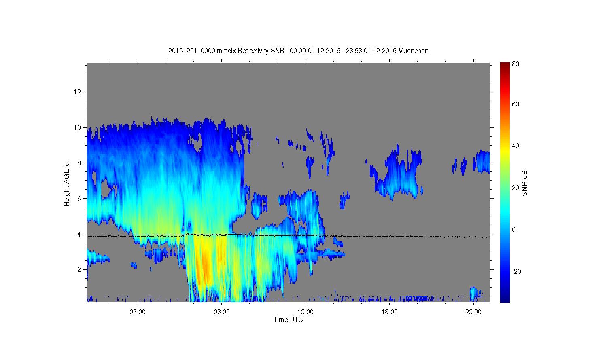Click the 18:00 time tick label
Image resolution: width=607 pixels, height=364 pixels.
[390, 312]
